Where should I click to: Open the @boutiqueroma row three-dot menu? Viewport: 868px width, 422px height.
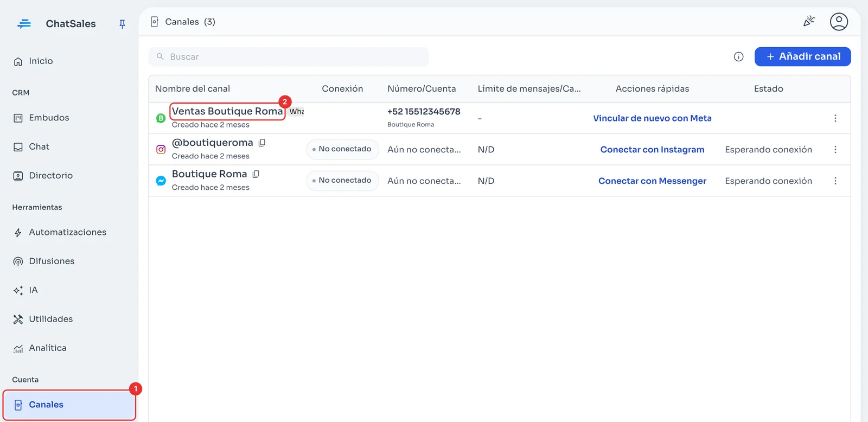[x=835, y=150]
